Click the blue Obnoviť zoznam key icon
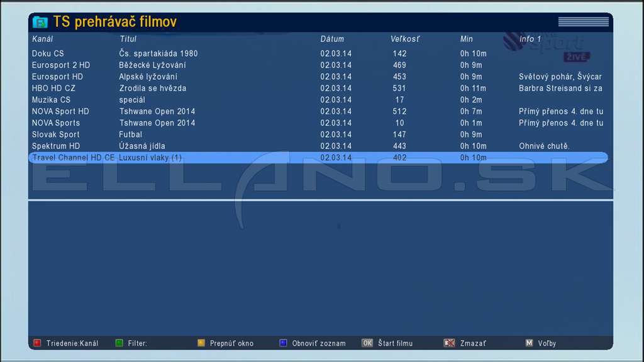 (283, 343)
